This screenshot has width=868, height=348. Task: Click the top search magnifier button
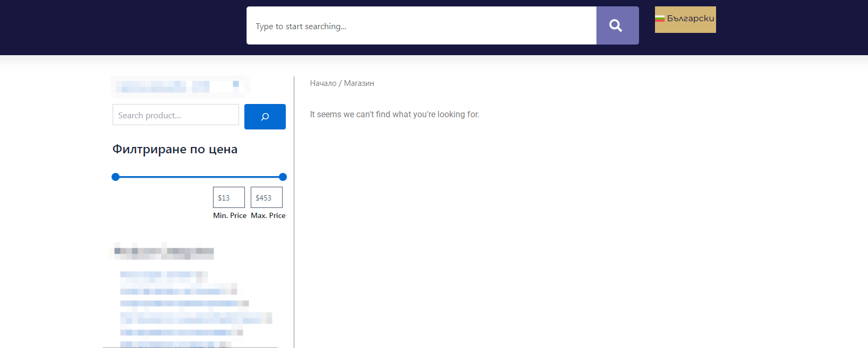coord(617,25)
